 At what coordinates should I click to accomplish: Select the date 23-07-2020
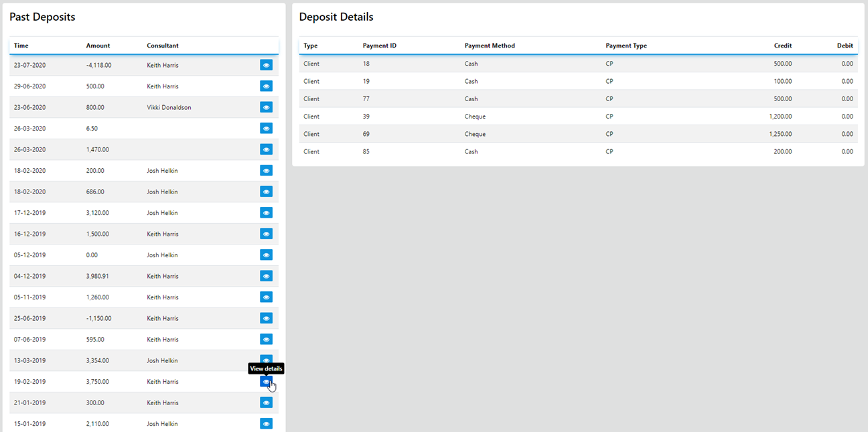coord(29,65)
